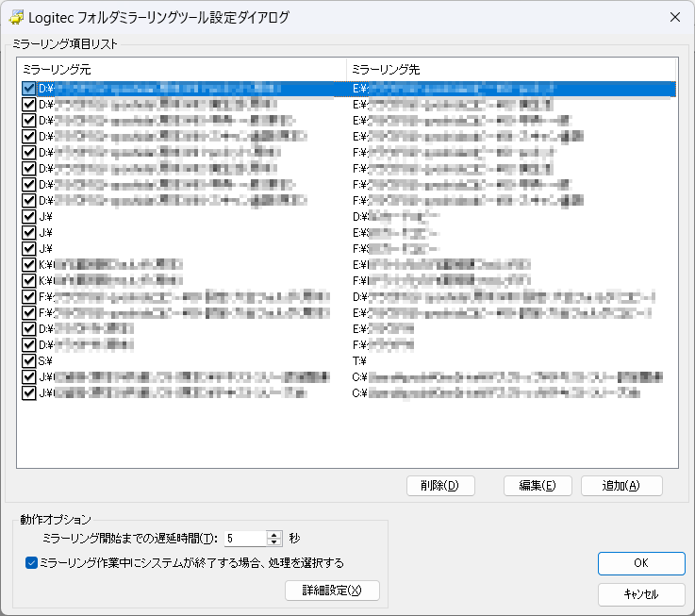This screenshot has height=616, width=695.
Task: Select the bare J:¥ row mirroring to D:¥
Action: pos(189,216)
